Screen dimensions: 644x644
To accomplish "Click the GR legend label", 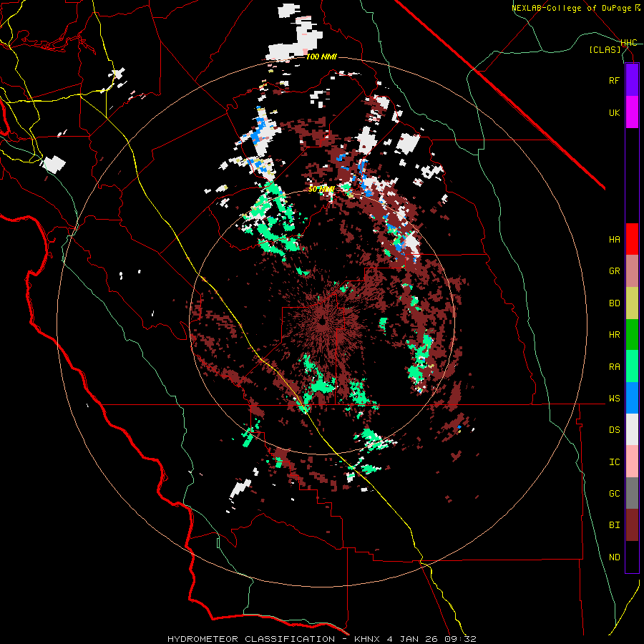I will [x=614, y=271].
